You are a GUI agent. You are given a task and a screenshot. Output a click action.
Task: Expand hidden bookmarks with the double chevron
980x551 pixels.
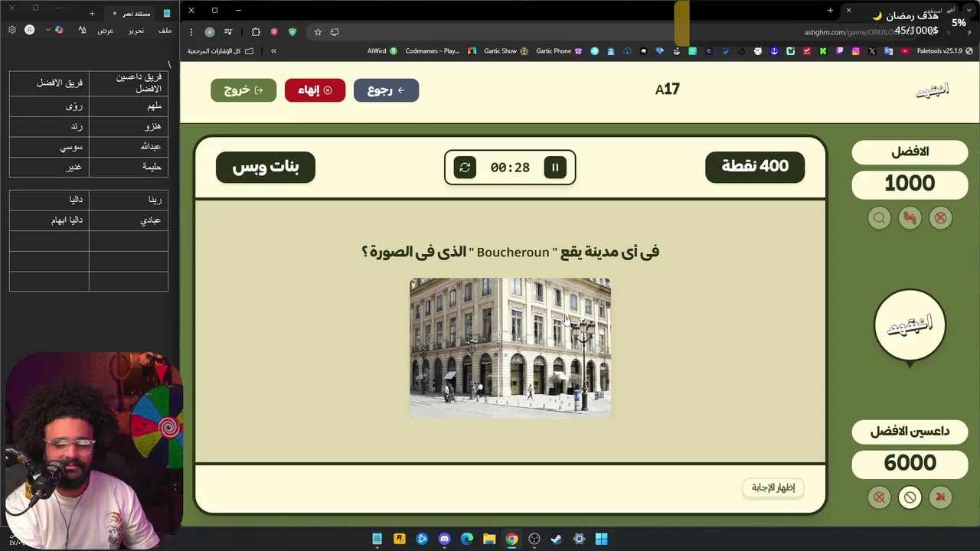[x=273, y=51]
